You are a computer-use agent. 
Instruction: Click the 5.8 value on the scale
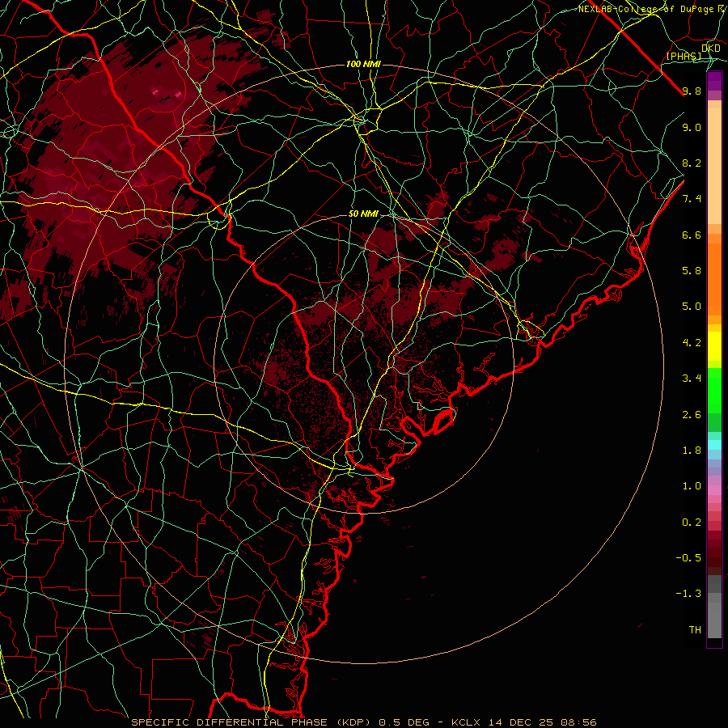pos(692,271)
